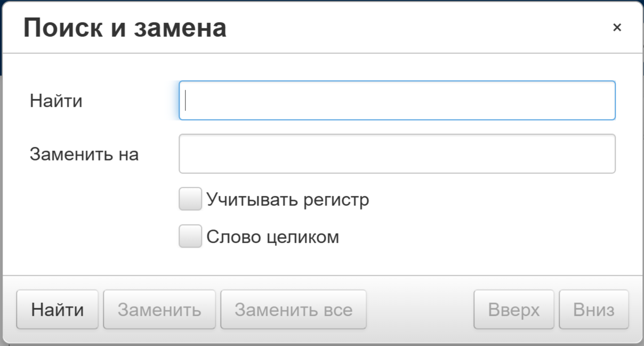Close the Поиск и замена dialog
The image size is (644, 346).
[617, 28]
